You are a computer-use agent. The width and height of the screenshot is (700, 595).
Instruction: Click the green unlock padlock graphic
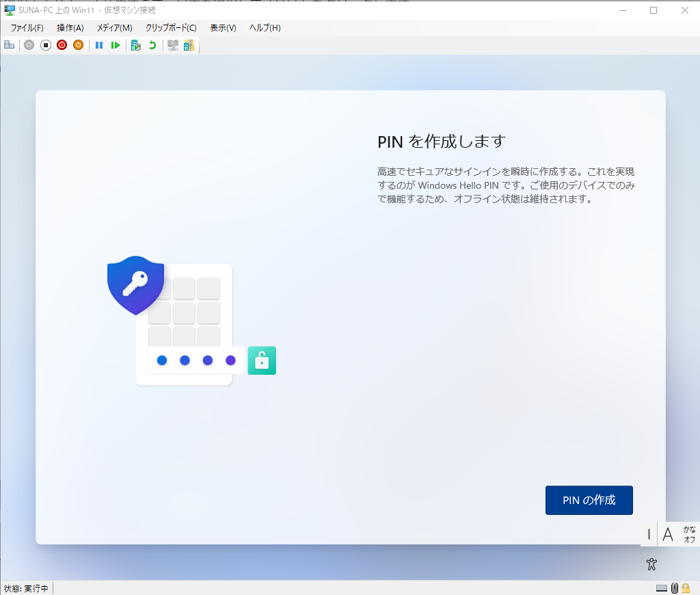click(x=262, y=360)
